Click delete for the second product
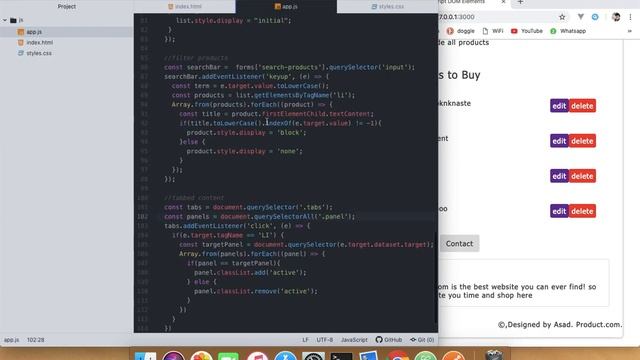Viewport: 640px width, 360px height. (582, 141)
